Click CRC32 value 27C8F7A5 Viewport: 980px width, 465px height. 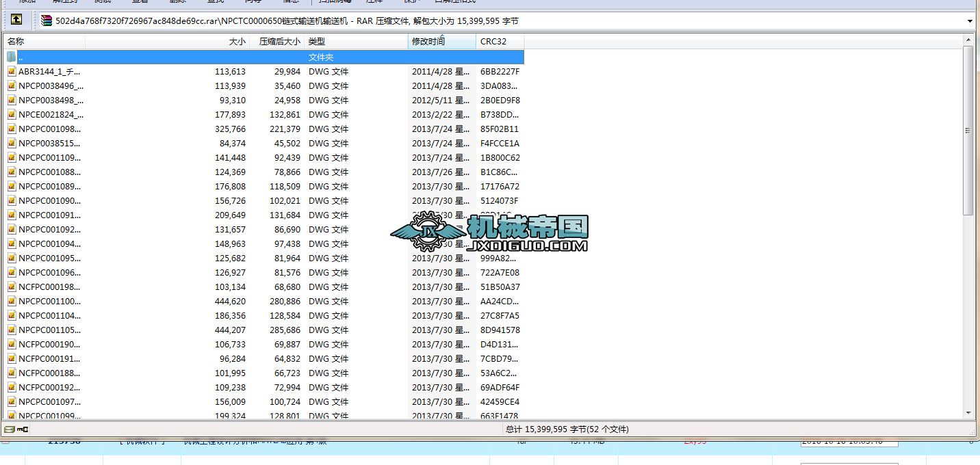pyautogui.click(x=500, y=316)
